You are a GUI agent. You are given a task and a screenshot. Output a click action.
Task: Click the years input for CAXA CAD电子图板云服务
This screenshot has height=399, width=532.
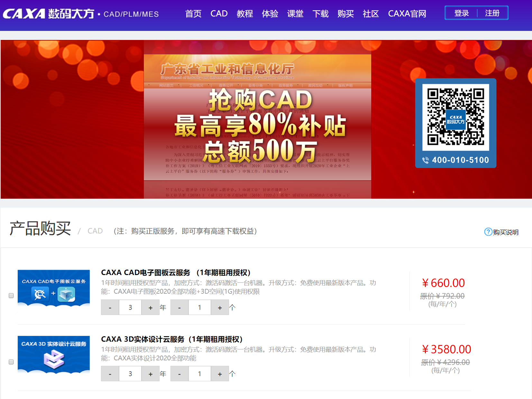coord(130,307)
